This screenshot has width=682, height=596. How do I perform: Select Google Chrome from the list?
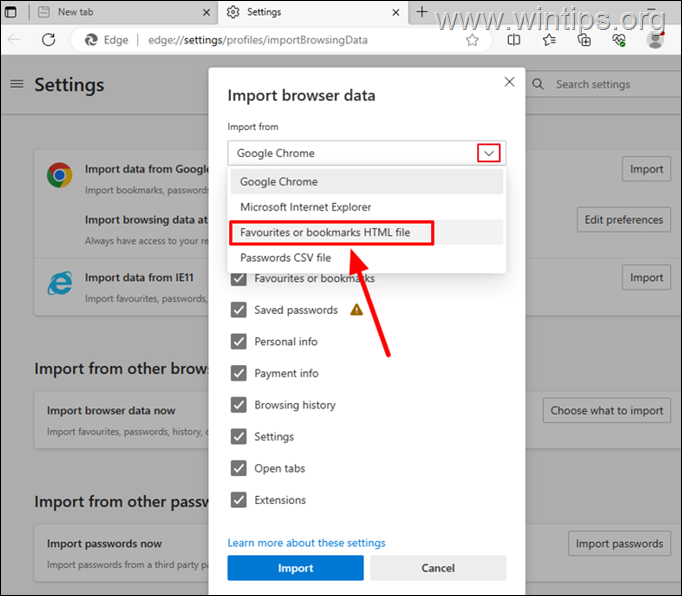367,181
